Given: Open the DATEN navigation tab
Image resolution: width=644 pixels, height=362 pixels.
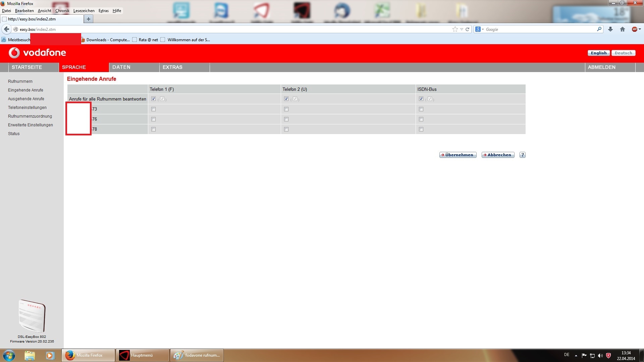Looking at the screenshot, I should [x=121, y=67].
